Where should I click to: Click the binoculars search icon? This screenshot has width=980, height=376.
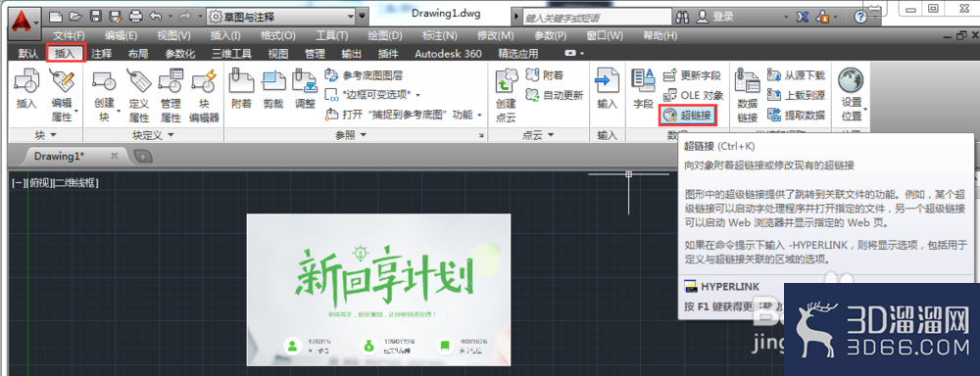(682, 17)
